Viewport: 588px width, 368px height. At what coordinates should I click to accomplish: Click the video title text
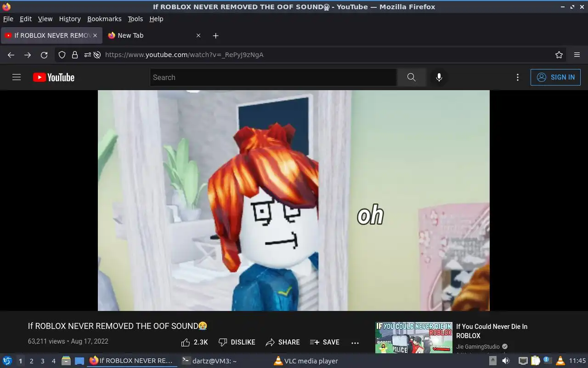pyautogui.click(x=118, y=326)
